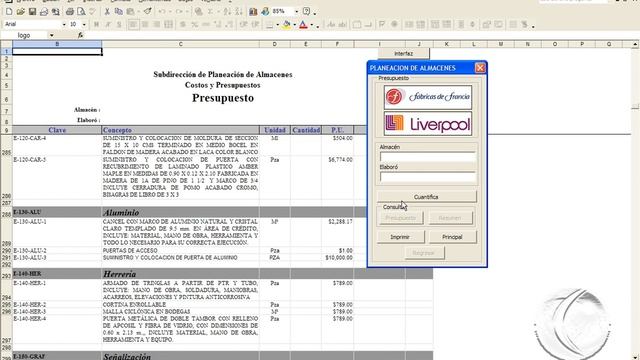The width and height of the screenshot is (640, 360).
Task: Save the workbook with the floppy icon
Action: 32,11
